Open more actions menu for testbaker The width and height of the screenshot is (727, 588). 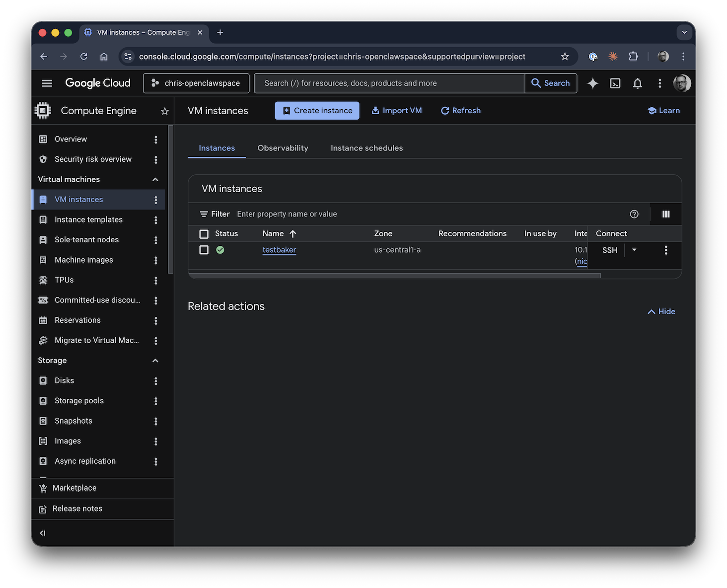click(x=666, y=250)
